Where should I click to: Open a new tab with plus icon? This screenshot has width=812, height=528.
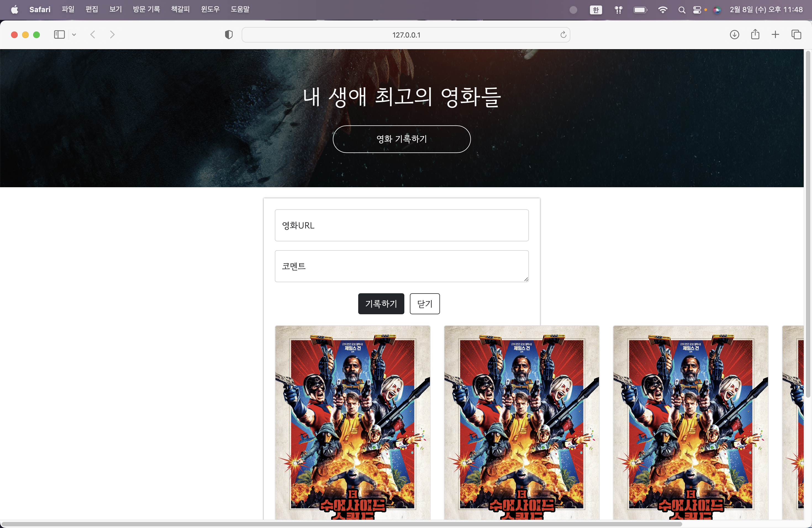pyautogui.click(x=776, y=35)
